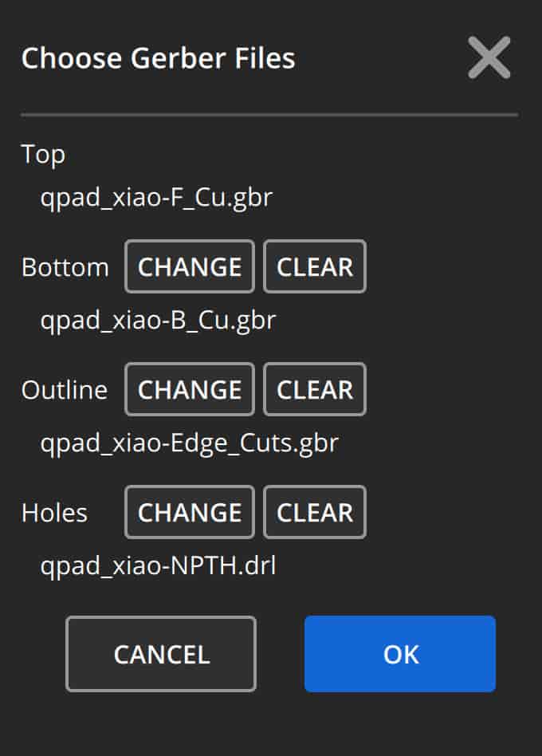The width and height of the screenshot is (542, 756).
Task: Click the qpad_xiao-Edge_Cuts.gbr file name
Action: pyautogui.click(x=189, y=443)
